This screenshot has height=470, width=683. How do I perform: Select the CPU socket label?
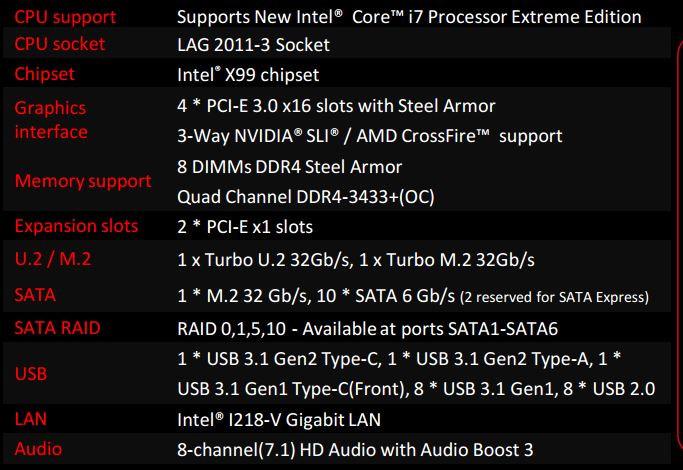pos(62,45)
